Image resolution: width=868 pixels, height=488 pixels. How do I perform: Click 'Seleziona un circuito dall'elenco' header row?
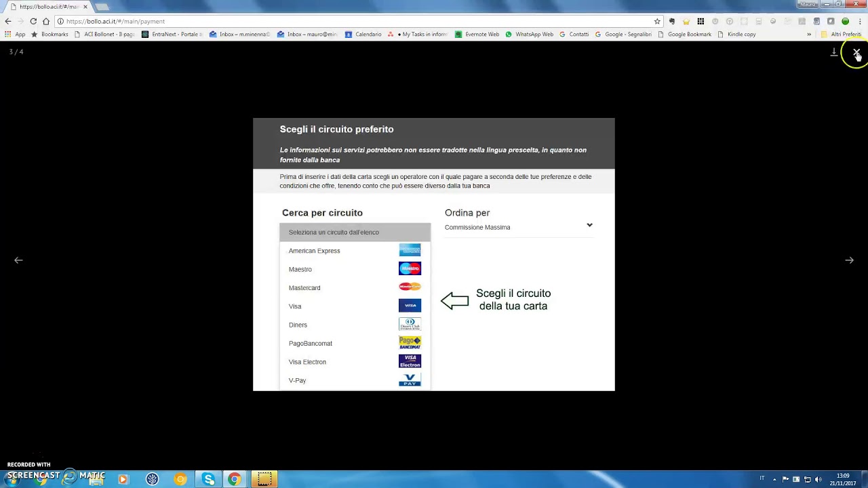[x=355, y=232]
